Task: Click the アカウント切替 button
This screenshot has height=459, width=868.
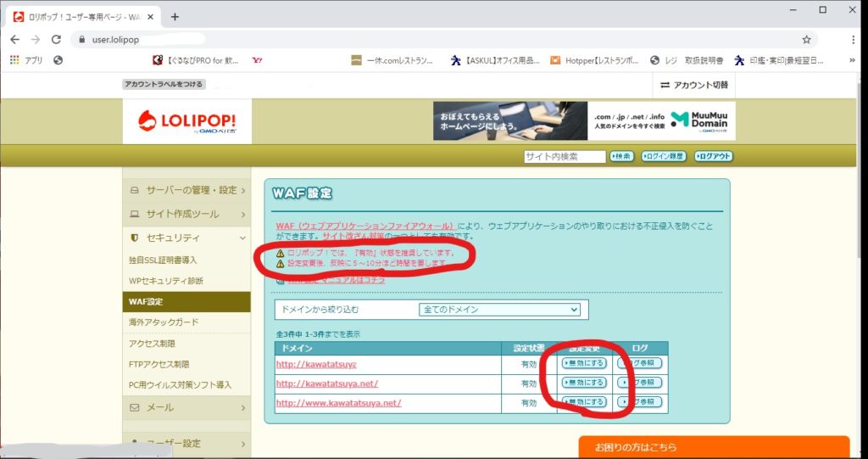Action: click(x=693, y=85)
